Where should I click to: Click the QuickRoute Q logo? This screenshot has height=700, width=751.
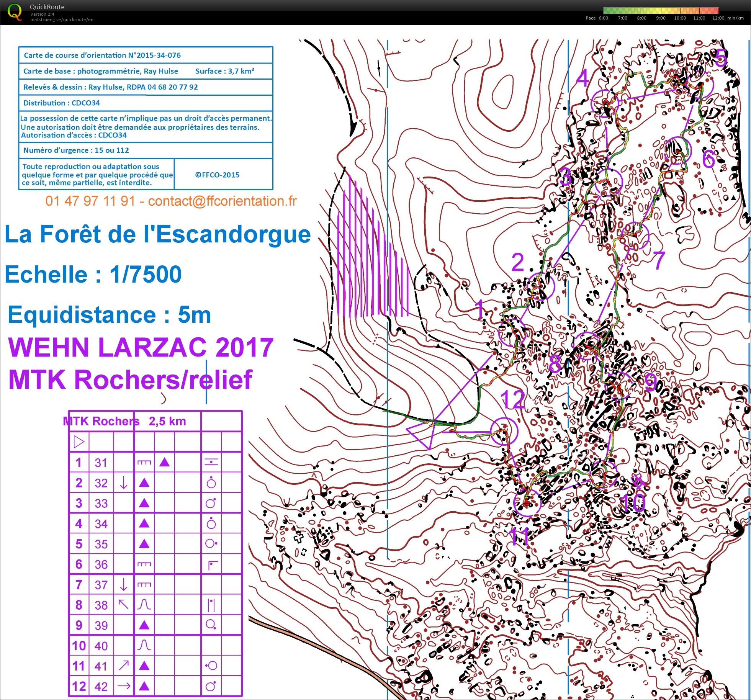click(15, 12)
